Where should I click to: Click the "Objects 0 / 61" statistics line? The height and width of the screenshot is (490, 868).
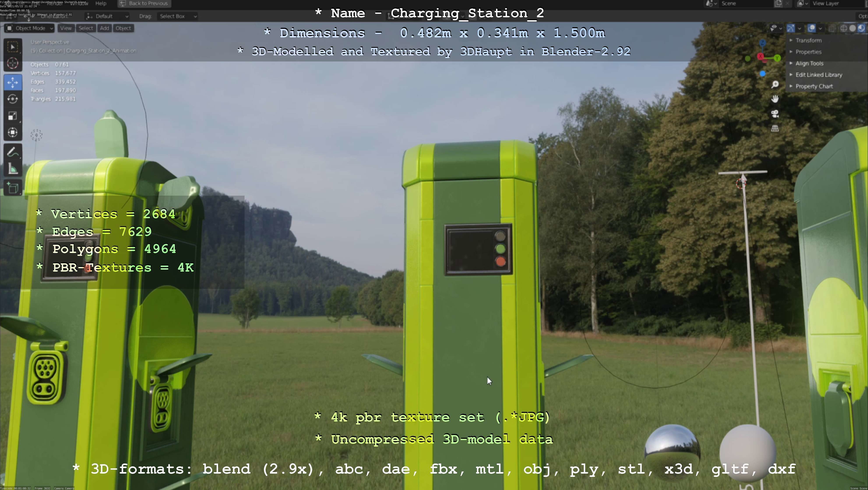[x=50, y=65]
